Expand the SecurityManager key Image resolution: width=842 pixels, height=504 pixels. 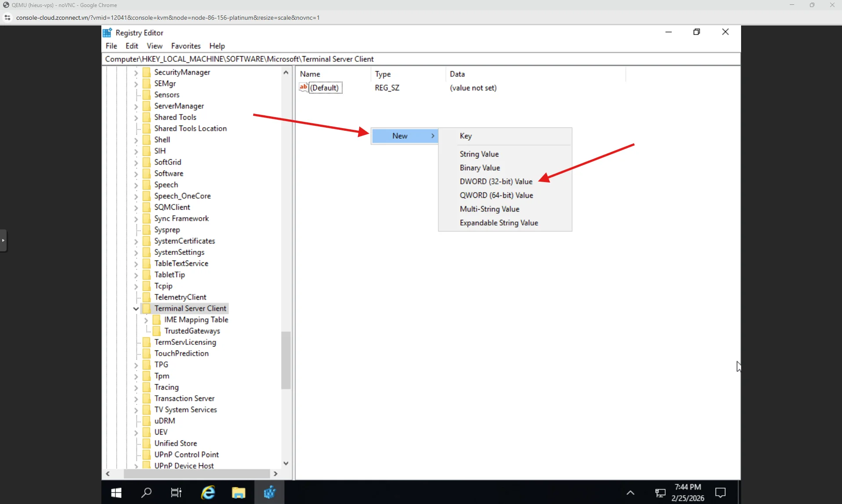pyautogui.click(x=136, y=73)
